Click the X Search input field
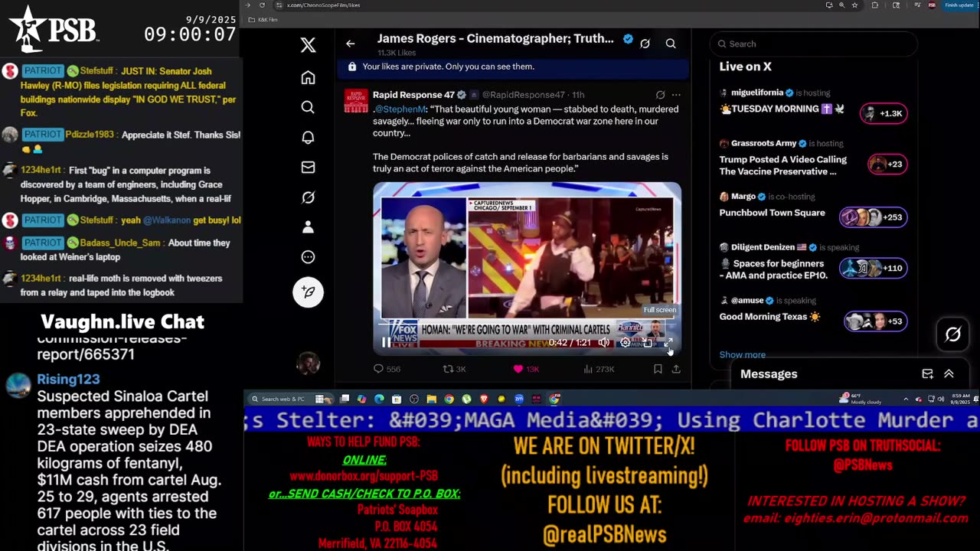 point(813,44)
